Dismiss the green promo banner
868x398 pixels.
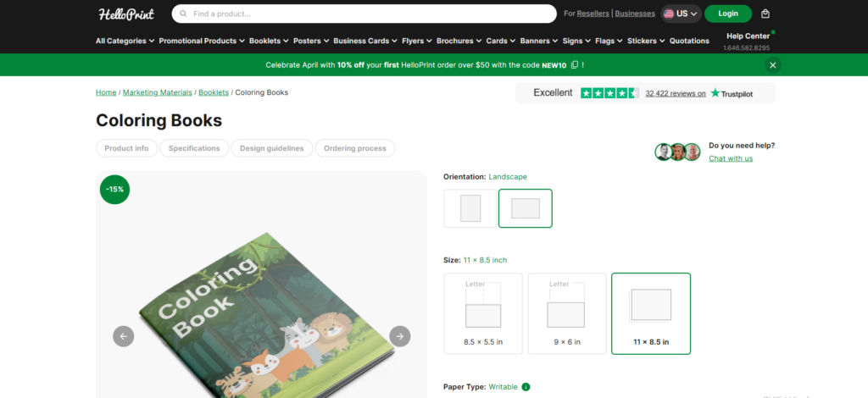[x=772, y=65]
